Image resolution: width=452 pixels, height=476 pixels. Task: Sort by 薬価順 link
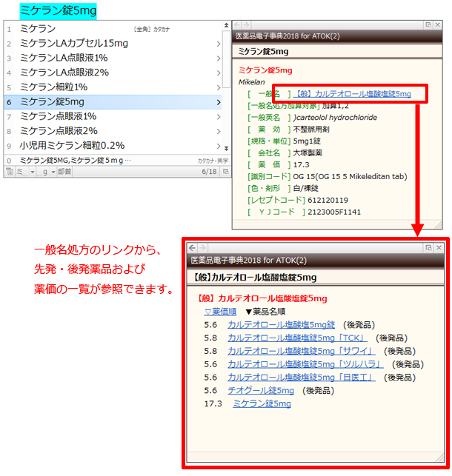pos(220,312)
